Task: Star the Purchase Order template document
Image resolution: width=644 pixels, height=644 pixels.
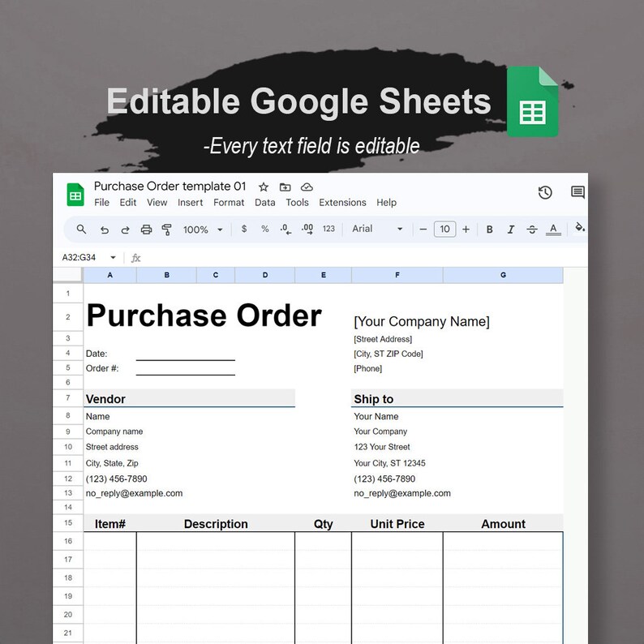Action: [x=264, y=187]
